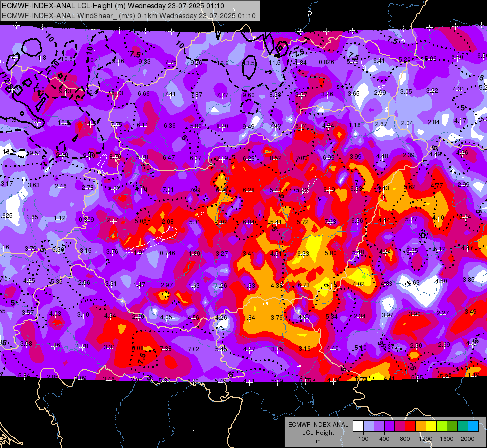Select the grid value '3.90'
The width and height of the screenshot is (487, 448).
[415, 314]
